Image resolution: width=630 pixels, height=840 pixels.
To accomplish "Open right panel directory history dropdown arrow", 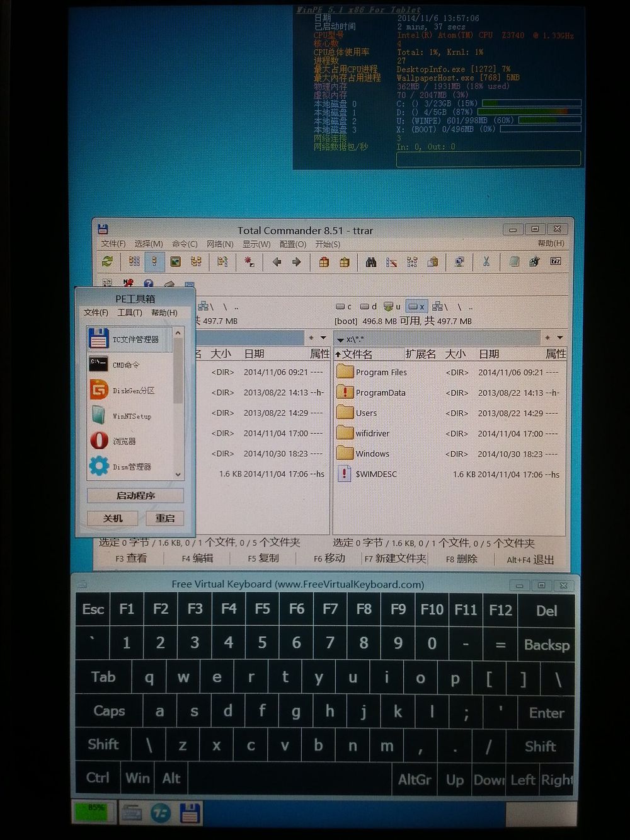I will pos(559,338).
